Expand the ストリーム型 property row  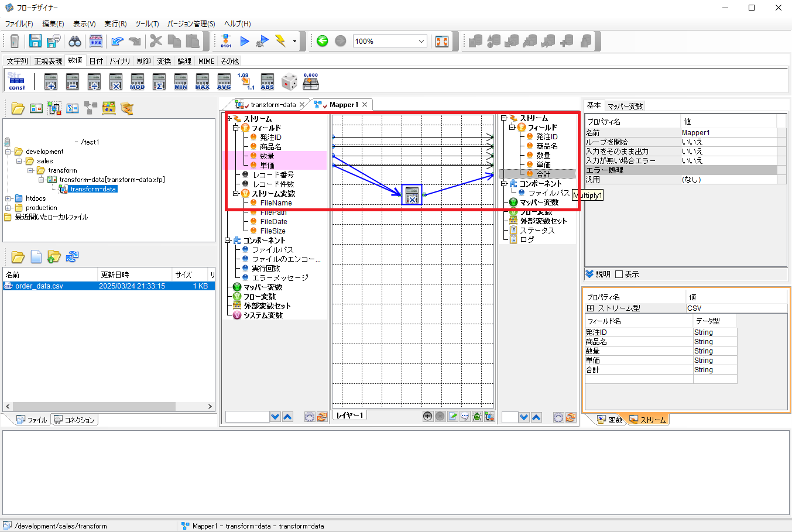coord(590,308)
